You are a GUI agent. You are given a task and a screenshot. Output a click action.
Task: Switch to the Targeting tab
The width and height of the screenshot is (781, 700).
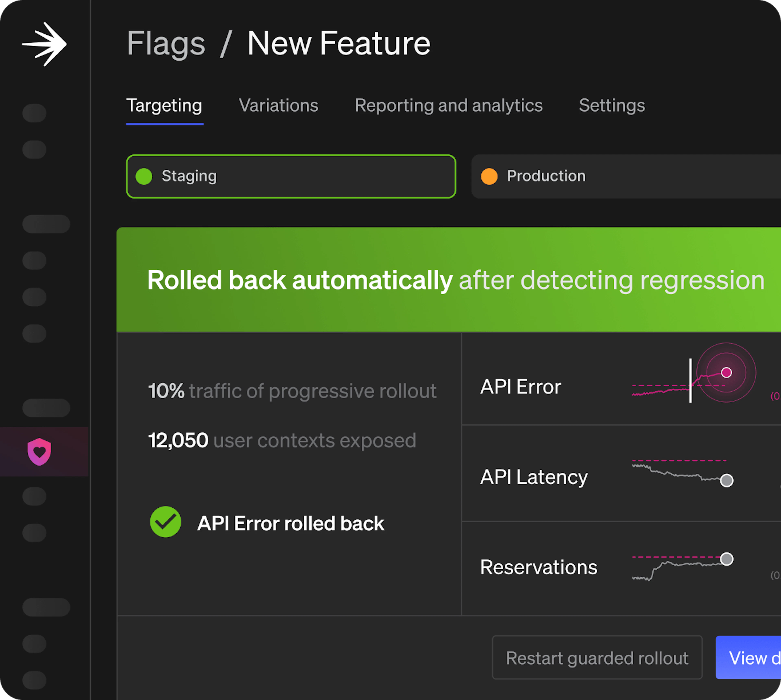164,105
